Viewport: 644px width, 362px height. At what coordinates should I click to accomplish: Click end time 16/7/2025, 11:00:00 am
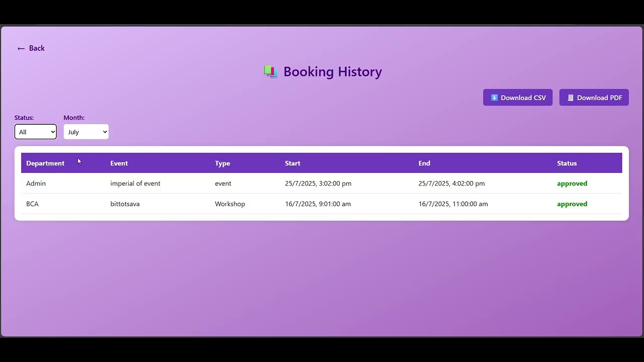coord(453,204)
